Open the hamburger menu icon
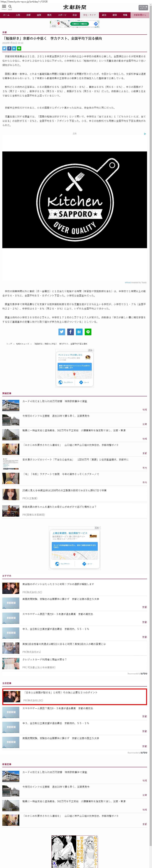Image resolution: width=152 pixels, height=868 pixels. (x=4, y=6)
